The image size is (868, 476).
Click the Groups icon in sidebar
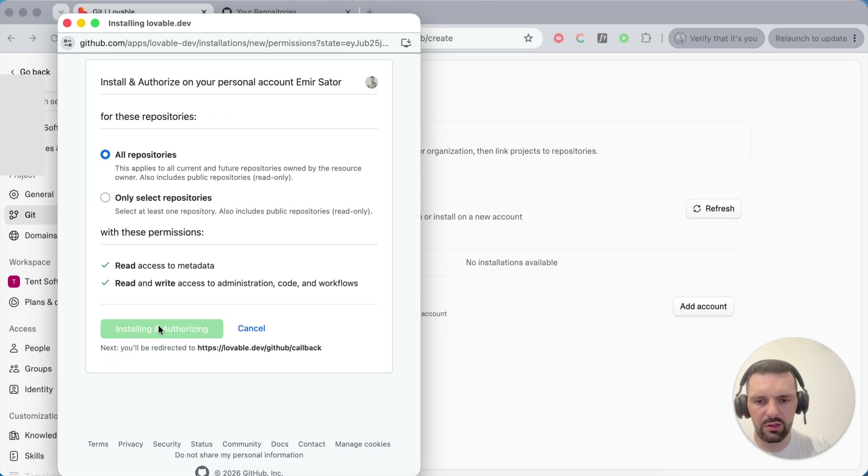pos(14,369)
